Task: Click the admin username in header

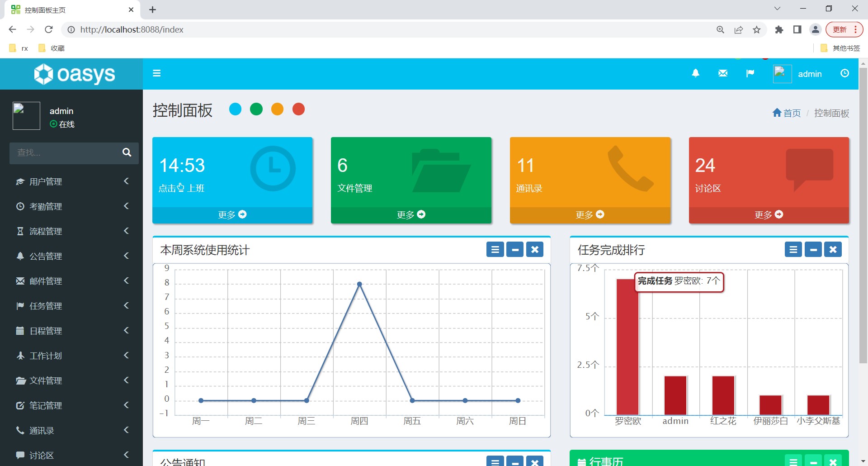Action: tap(810, 74)
